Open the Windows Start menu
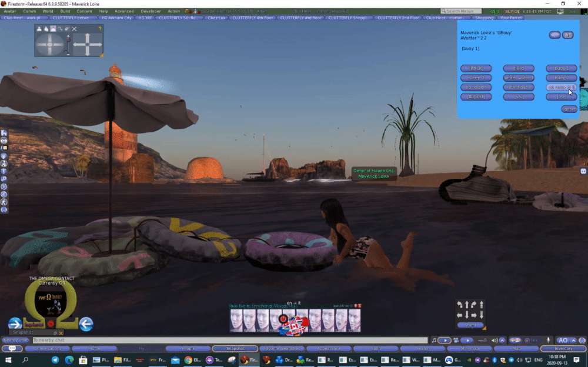The height and width of the screenshot is (367, 588). coord(8,360)
